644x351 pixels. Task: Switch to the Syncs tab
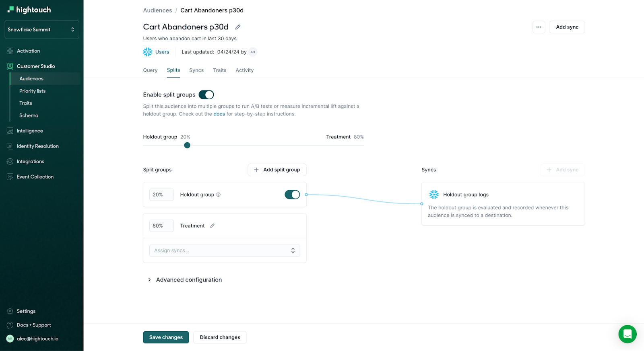tap(196, 70)
